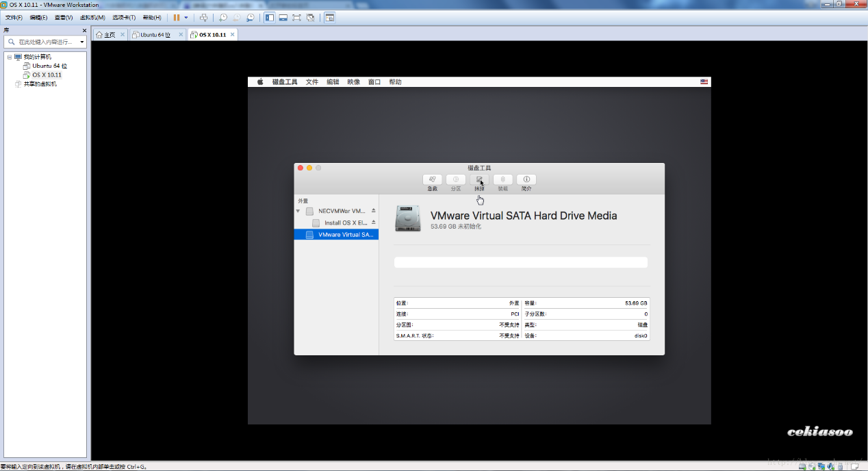Close the OS X 10.11 tab
Screen dimensions: 868x471
click(x=233, y=34)
